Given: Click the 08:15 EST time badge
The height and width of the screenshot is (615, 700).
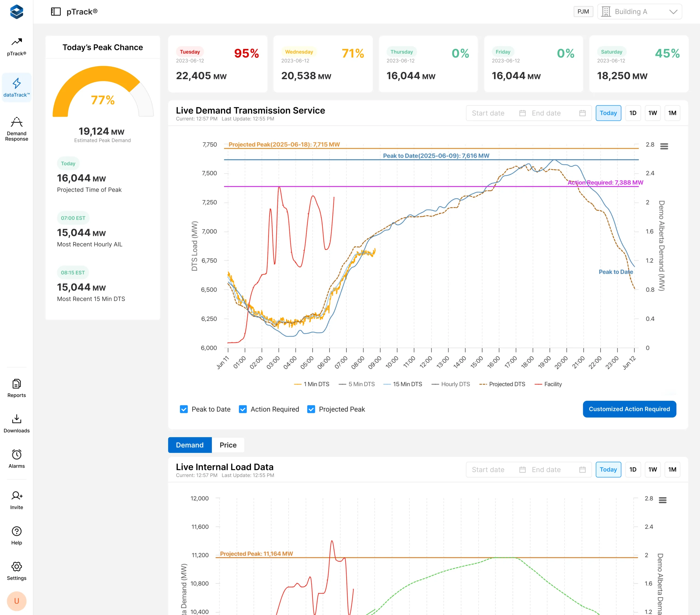Looking at the screenshot, I should coord(73,273).
